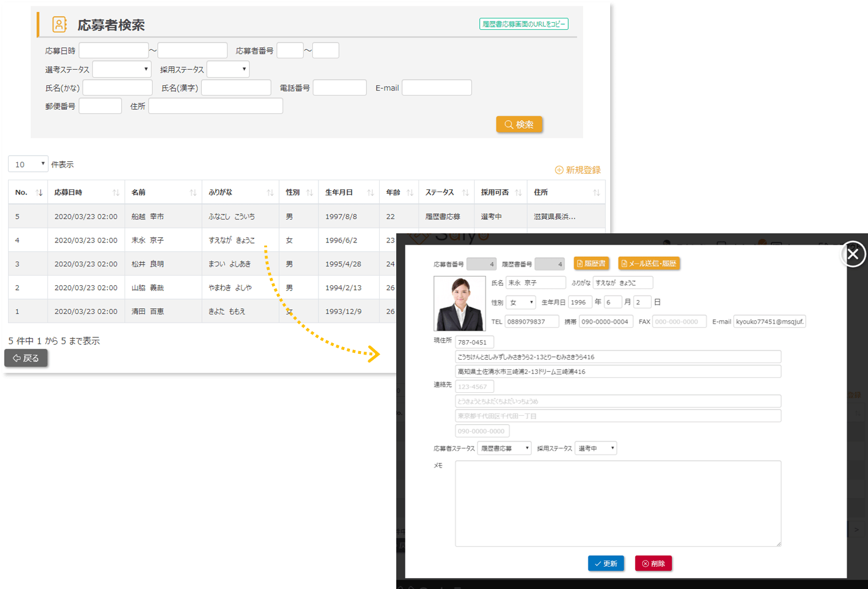Sort by 住所 column arrows
Image resolution: width=868 pixels, height=589 pixels.
point(596,193)
